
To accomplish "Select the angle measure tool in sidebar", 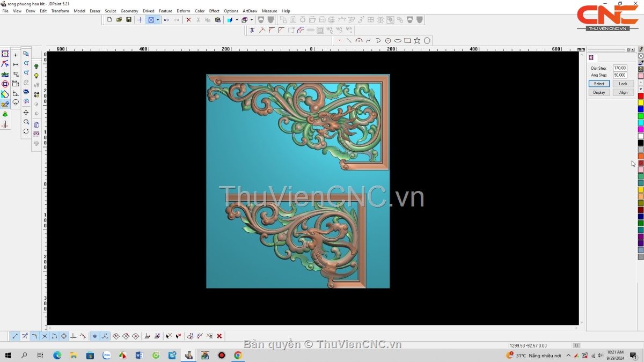I will pos(16,93).
